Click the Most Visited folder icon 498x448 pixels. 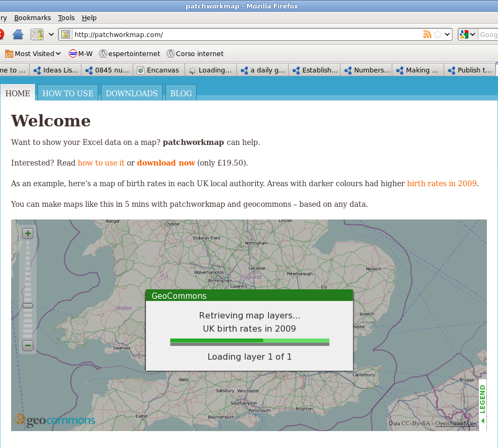point(9,54)
